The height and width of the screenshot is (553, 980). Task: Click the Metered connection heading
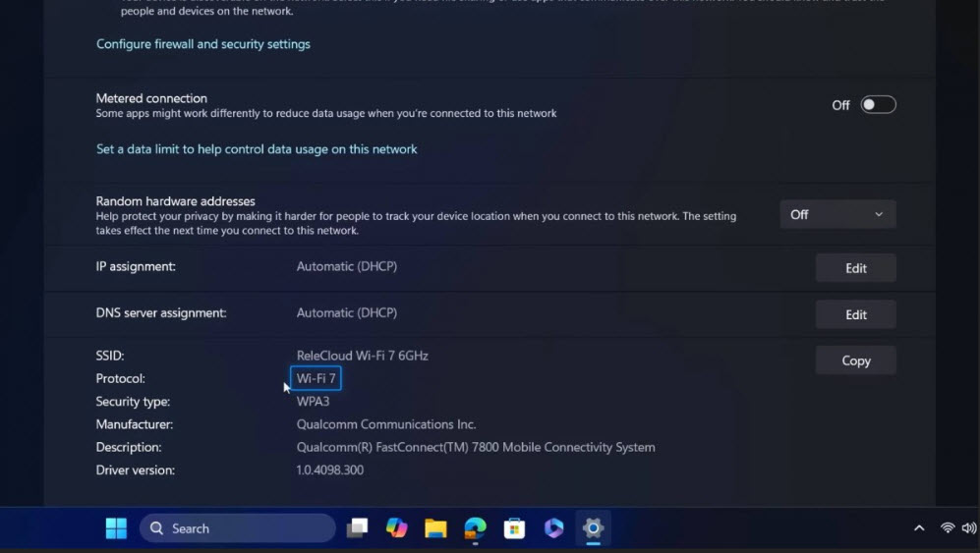tap(151, 98)
